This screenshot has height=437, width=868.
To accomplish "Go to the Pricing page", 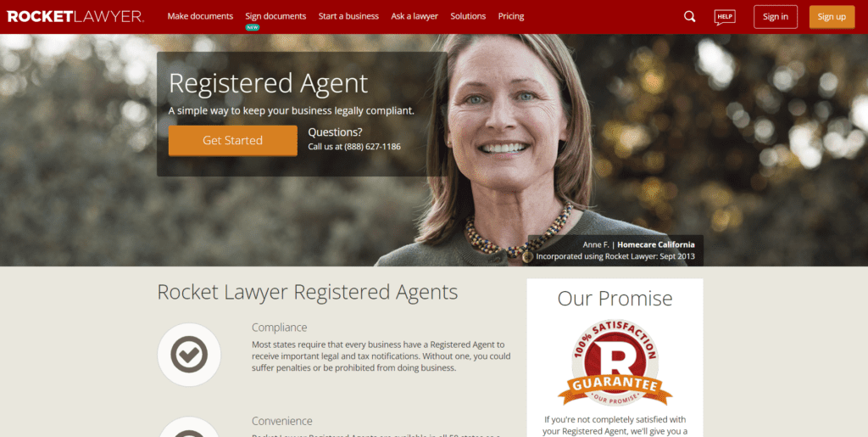I will [511, 17].
